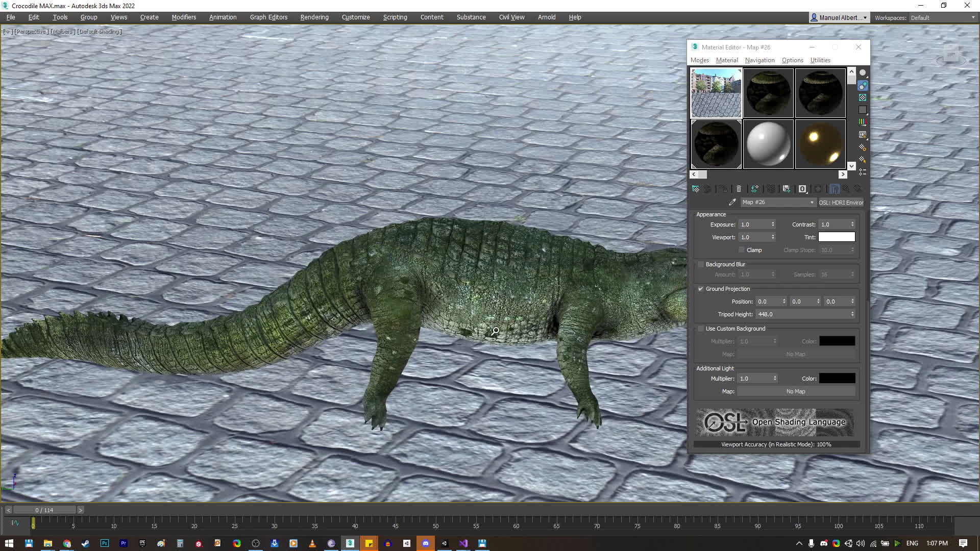980x551 pixels.
Task: Open 3ds Max app in Windows taskbar
Action: coord(350,543)
